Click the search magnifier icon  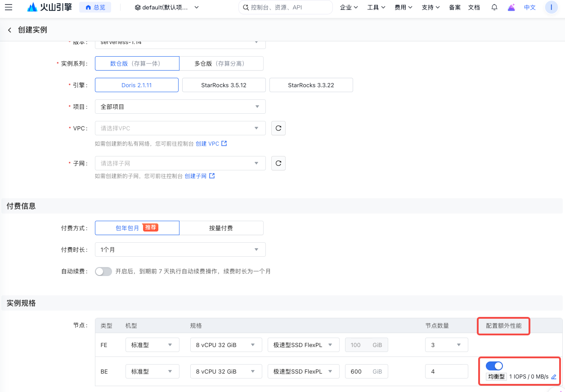click(x=246, y=7)
